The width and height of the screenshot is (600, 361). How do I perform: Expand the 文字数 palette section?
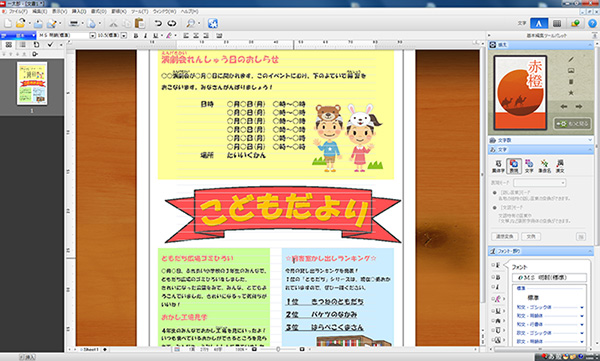[x=541, y=140]
